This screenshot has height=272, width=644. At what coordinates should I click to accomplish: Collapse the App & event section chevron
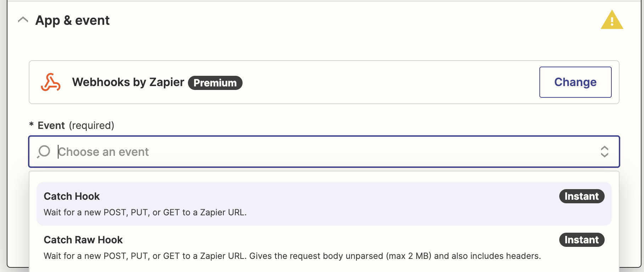coord(23,20)
